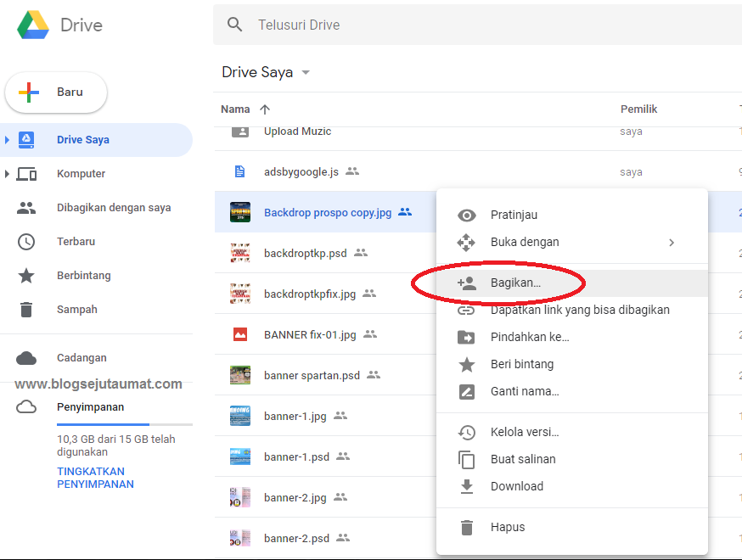Choose Download from context menu
The image size is (742, 560).
516,486
